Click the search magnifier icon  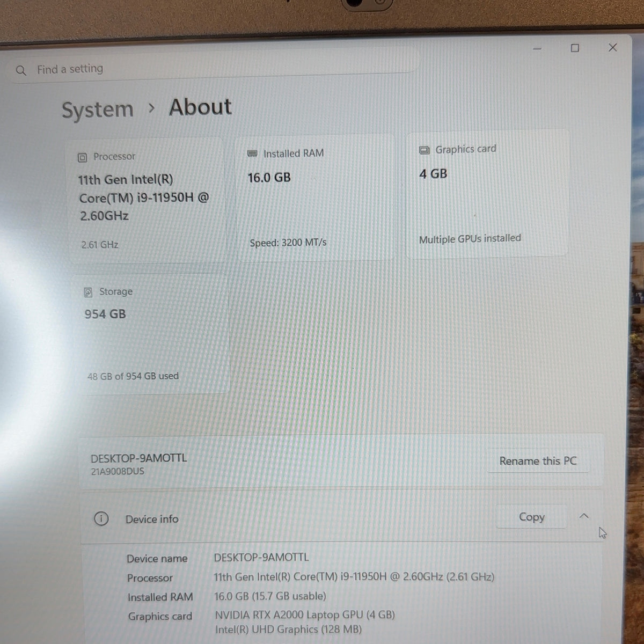pyautogui.click(x=21, y=70)
